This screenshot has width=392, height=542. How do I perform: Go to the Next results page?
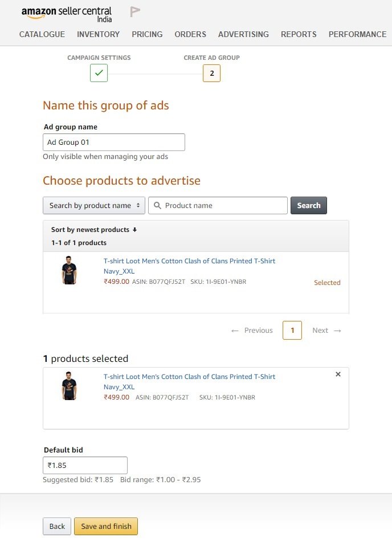click(x=326, y=331)
